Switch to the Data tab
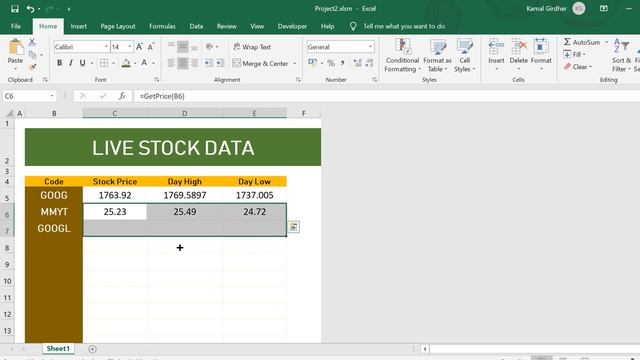Screen dimensions: 640x360 point(196,26)
